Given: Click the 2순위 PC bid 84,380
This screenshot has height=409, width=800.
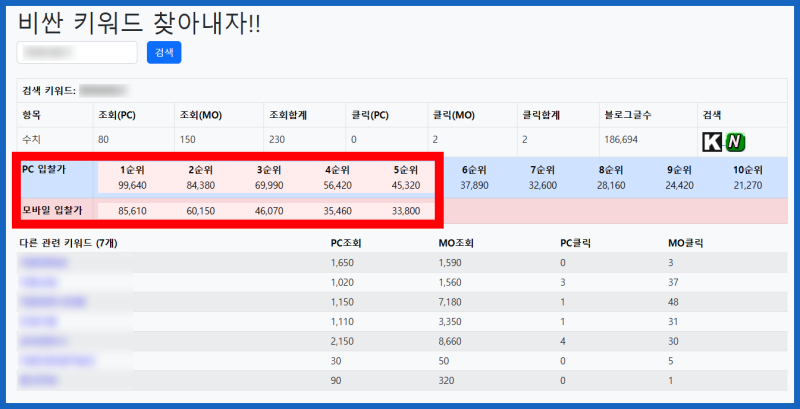Looking at the screenshot, I should tap(201, 185).
